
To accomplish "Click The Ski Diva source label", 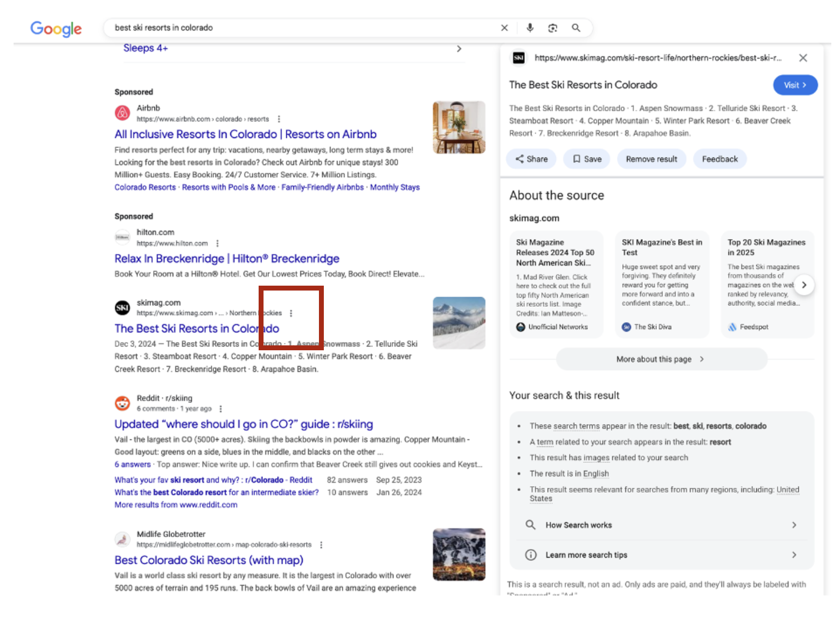I will pyautogui.click(x=653, y=327).
